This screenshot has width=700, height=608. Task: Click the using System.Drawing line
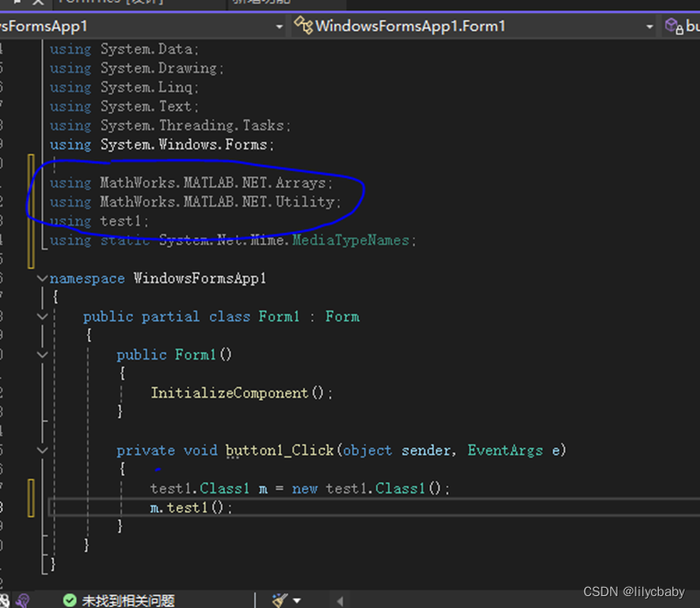137,68
